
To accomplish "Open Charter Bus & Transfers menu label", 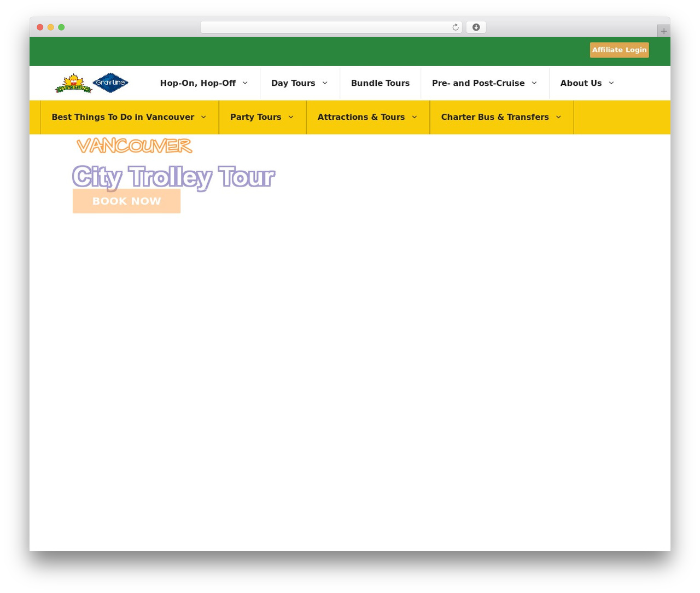I will [x=495, y=117].
